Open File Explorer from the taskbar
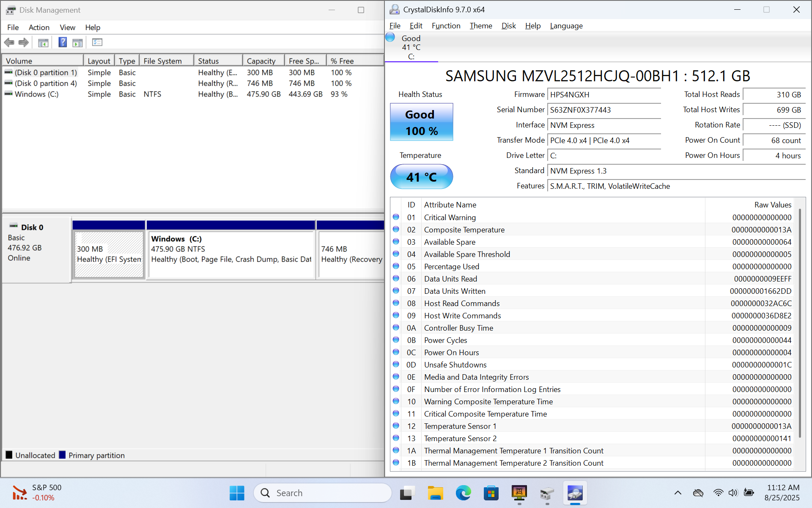Viewport: 812px width, 508px height. 435,493
